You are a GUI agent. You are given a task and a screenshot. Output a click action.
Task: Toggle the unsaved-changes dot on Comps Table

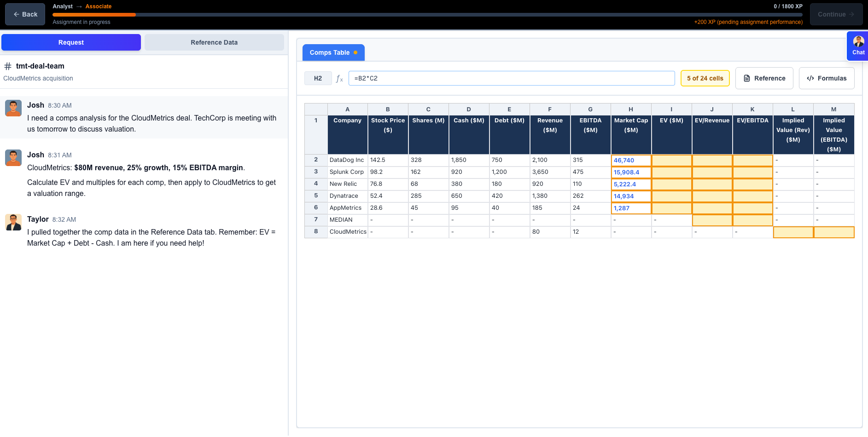point(355,52)
